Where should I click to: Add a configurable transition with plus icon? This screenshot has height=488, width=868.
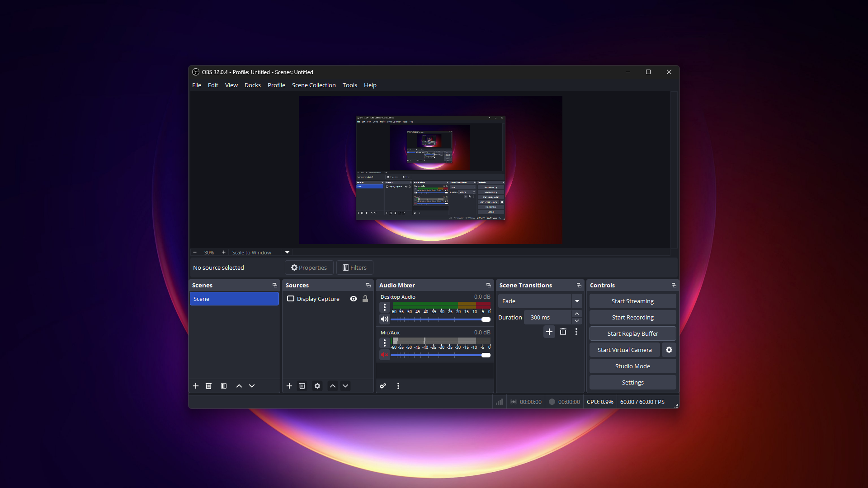549,332
